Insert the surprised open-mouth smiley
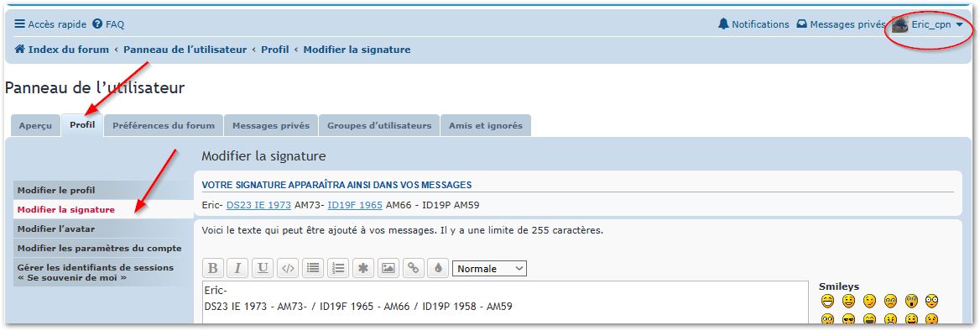The width and height of the screenshot is (980, 331). coord(911,301)
